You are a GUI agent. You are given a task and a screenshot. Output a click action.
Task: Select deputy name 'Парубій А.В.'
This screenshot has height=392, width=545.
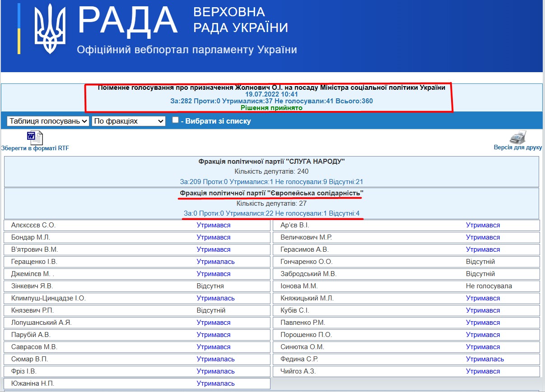[x=31, y=335]
